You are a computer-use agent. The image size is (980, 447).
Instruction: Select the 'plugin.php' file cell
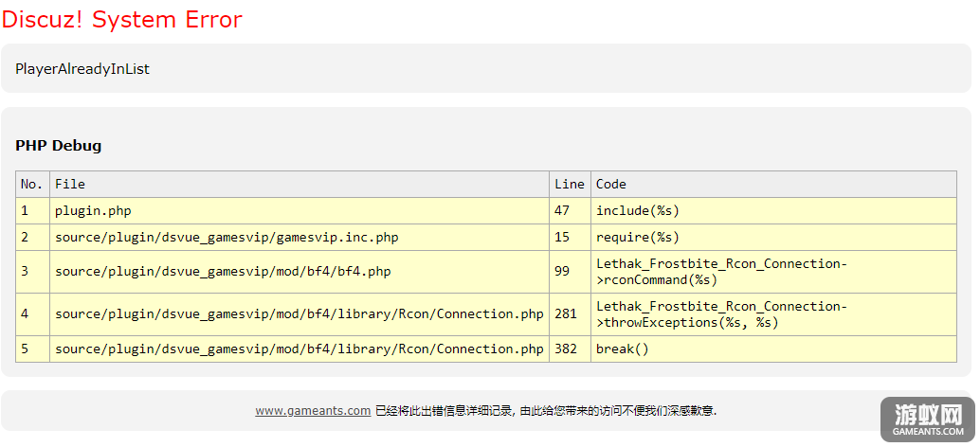[299, 211]
